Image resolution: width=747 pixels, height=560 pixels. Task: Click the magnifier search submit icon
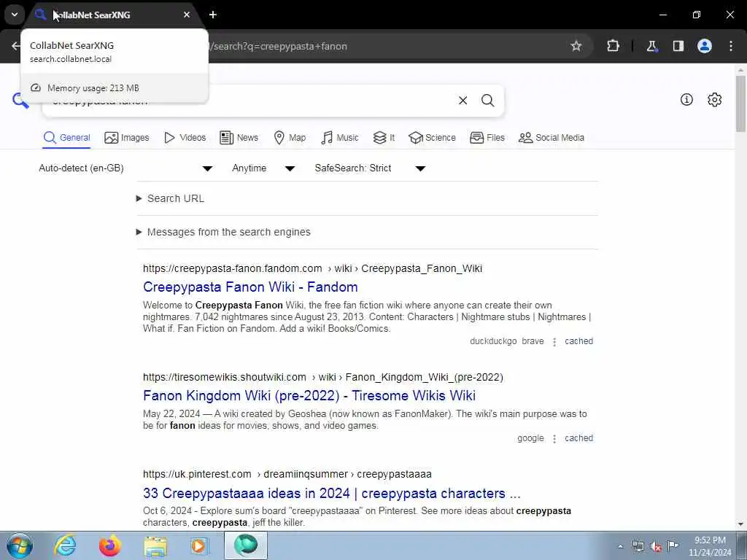point(487,101)
